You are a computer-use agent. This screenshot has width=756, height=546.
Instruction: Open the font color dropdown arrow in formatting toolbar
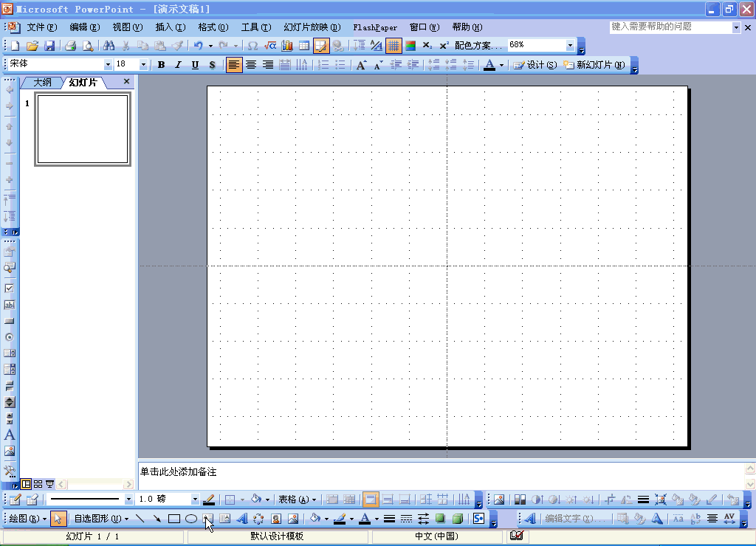[x=501, y=65]
